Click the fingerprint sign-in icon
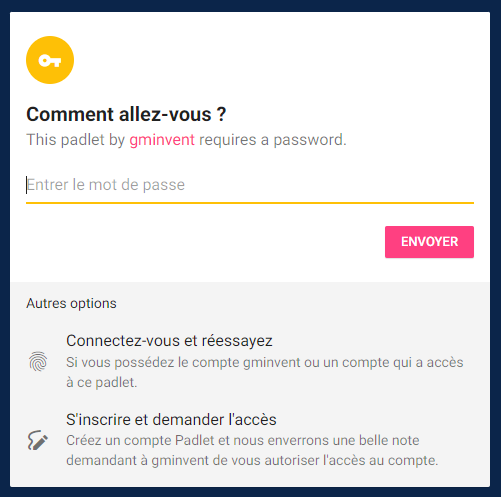501x497 pixels. (38, 362)
